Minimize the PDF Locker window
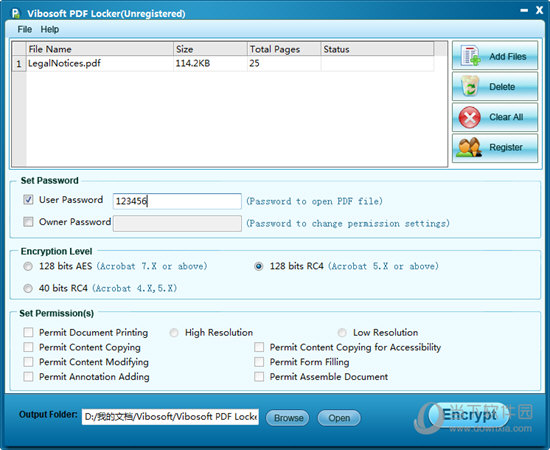This screenshot has height=450, width=550. tap(524, 11)
